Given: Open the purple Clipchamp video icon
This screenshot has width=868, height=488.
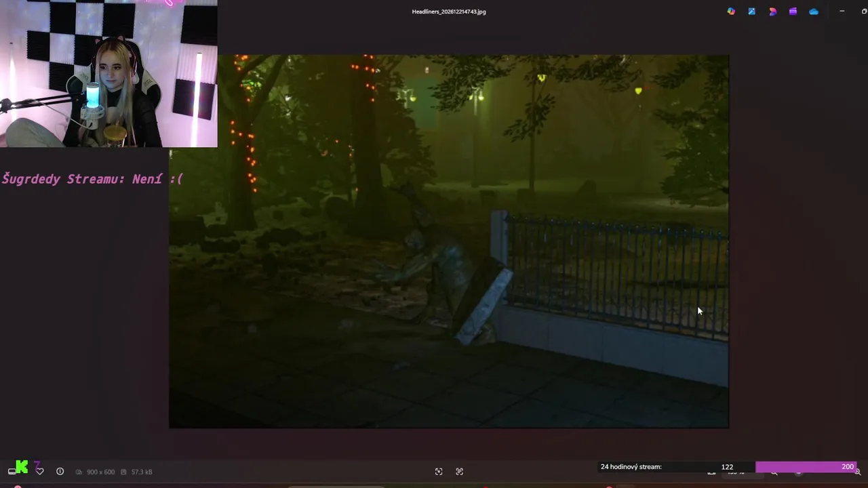Looking at the screenshot, I should click(x=793, y=12).
